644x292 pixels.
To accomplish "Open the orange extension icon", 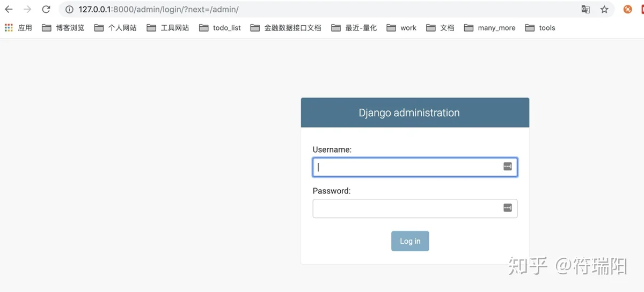I will (627, 9).
